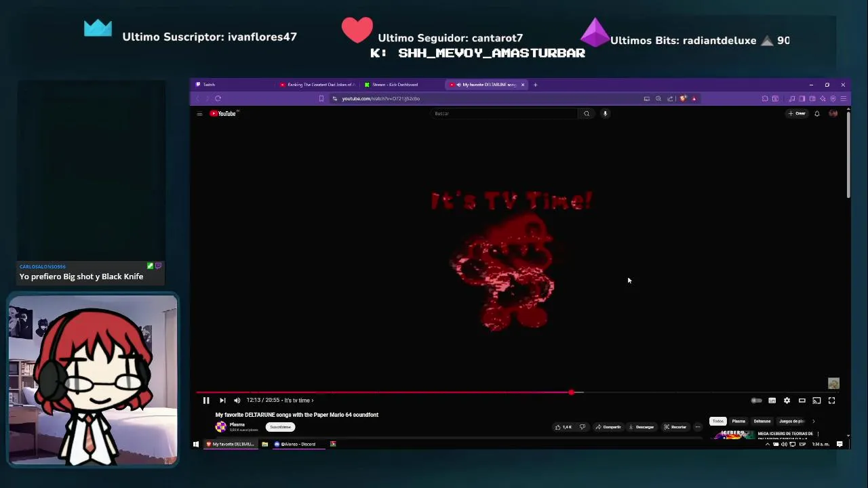Mute the video volume speaker icon
Screen dimensions: 868x488
(x=237, y=401)
